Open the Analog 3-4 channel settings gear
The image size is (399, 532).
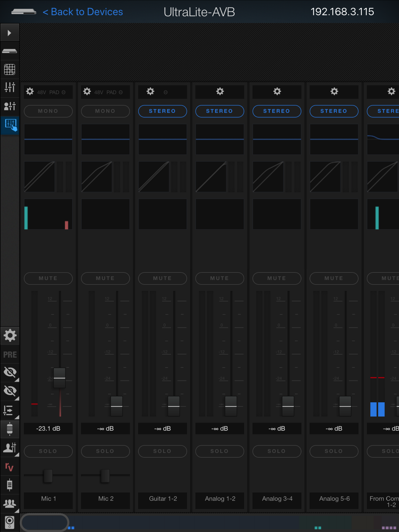277,91
